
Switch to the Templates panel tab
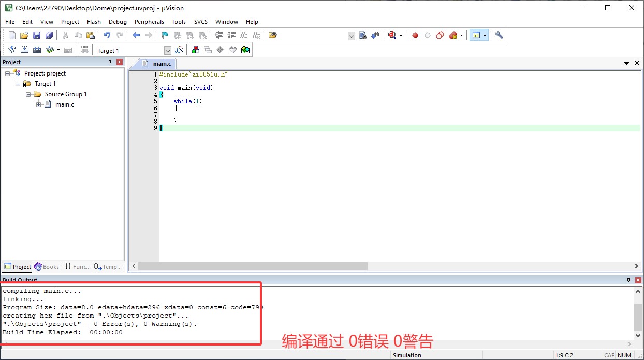[108, 267]
